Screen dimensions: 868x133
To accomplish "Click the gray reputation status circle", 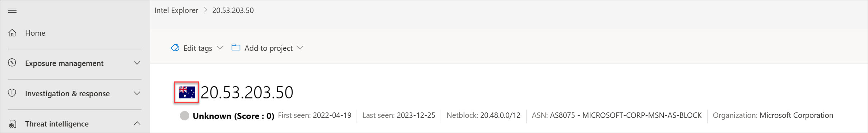I will tap(185, 116).
